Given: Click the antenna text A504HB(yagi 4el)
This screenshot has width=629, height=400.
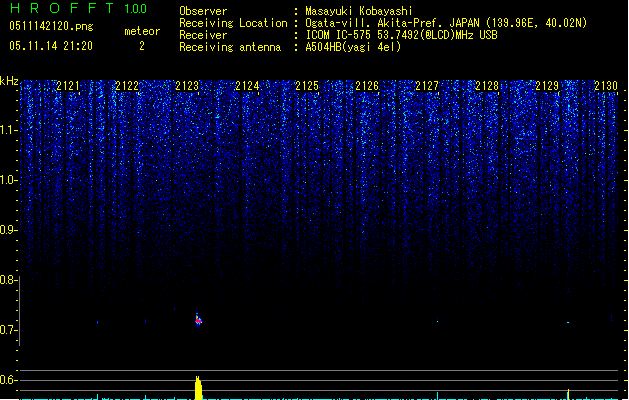Looking at the screenshot, I should click(x=353, y=47).
